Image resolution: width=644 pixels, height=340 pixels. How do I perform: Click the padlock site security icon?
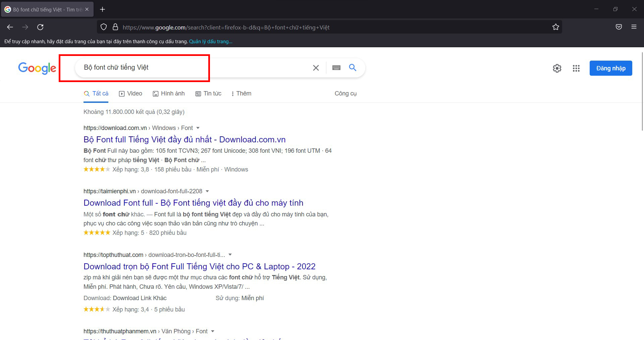(115, 27)
